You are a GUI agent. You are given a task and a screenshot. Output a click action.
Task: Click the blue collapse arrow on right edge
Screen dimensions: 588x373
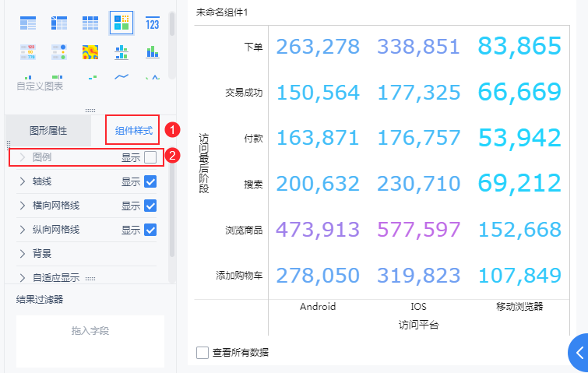click(x=579, y=353)
